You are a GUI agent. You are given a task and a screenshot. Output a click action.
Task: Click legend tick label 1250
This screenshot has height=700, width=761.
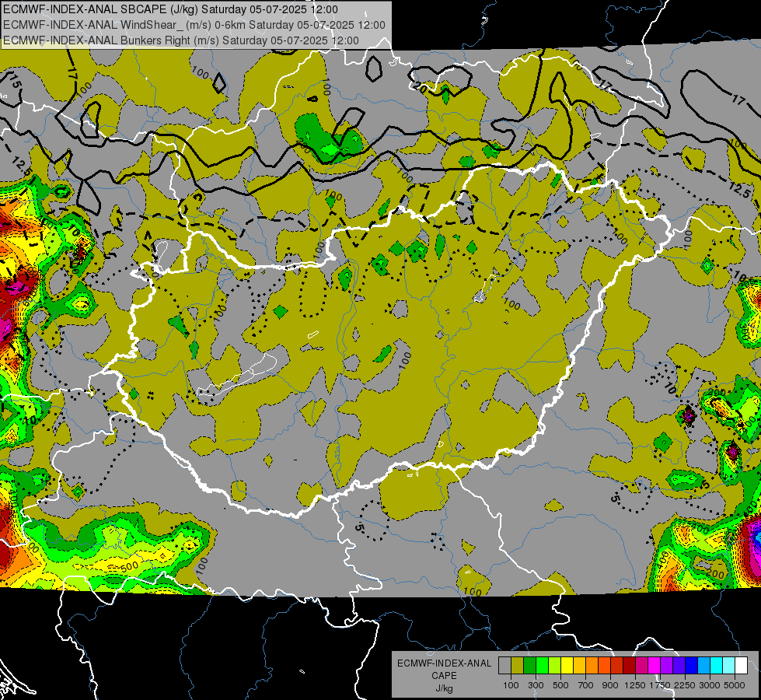[x=635, y=685]
